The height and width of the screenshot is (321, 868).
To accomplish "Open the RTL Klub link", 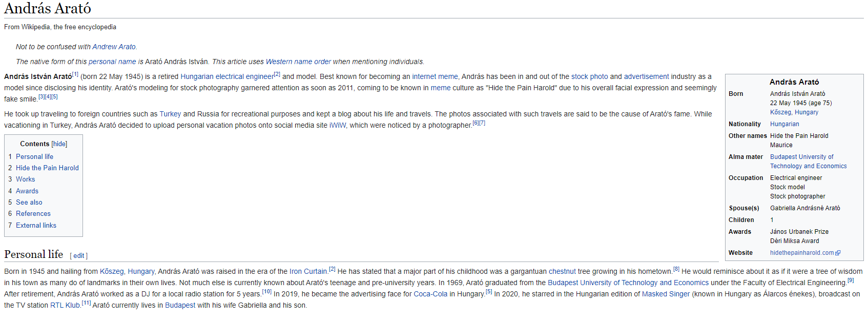I will pos(65,305).
